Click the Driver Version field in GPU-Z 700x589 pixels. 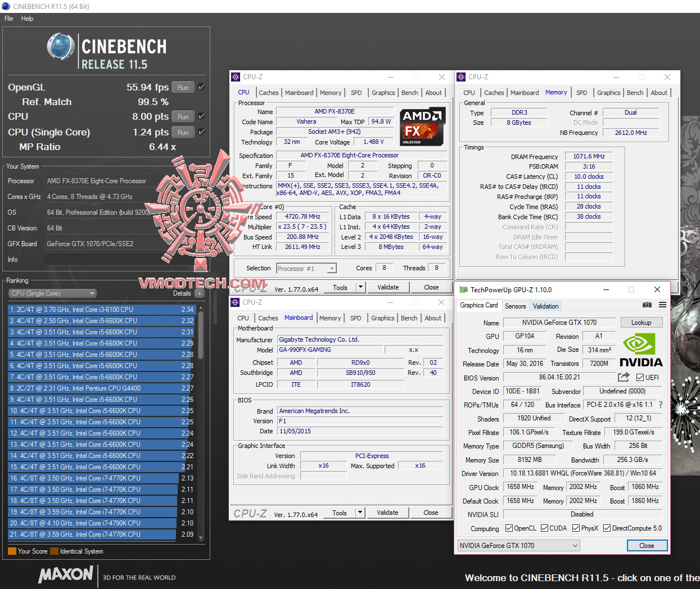[582, 473]
